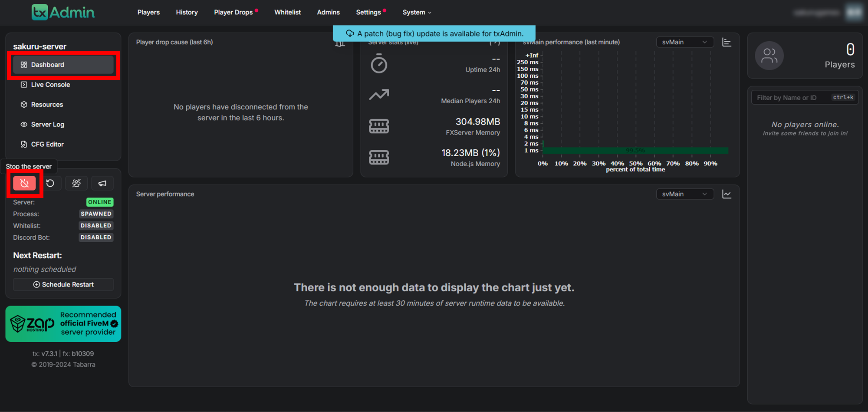Image resolution: width=868 pixels, height=412 pixels.
Task: Click the Schedule Restart button
Action: pos(63,284)
